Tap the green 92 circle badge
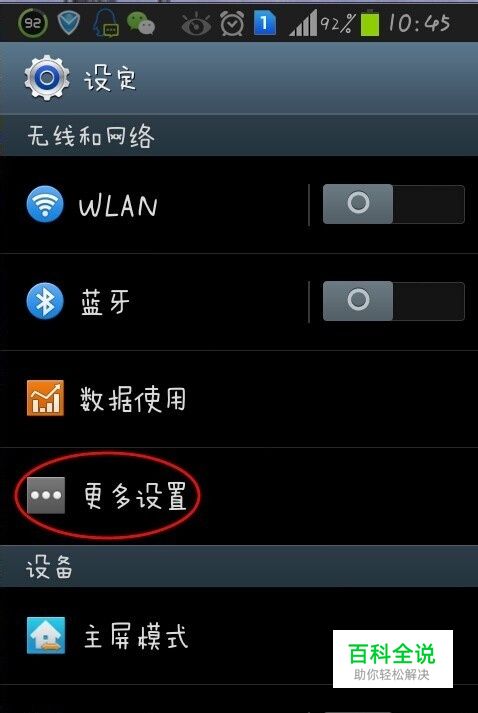The image size is (478, 713). tap(33, 23)
